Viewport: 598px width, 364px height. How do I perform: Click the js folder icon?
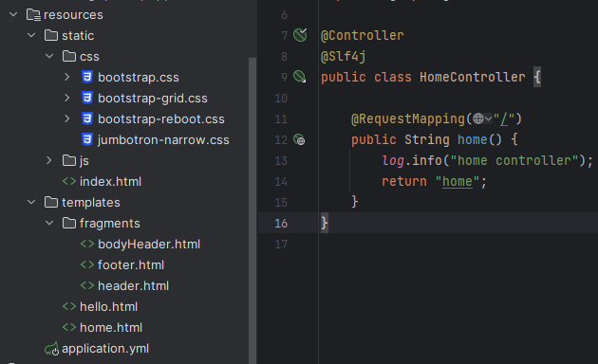[69, 160]
